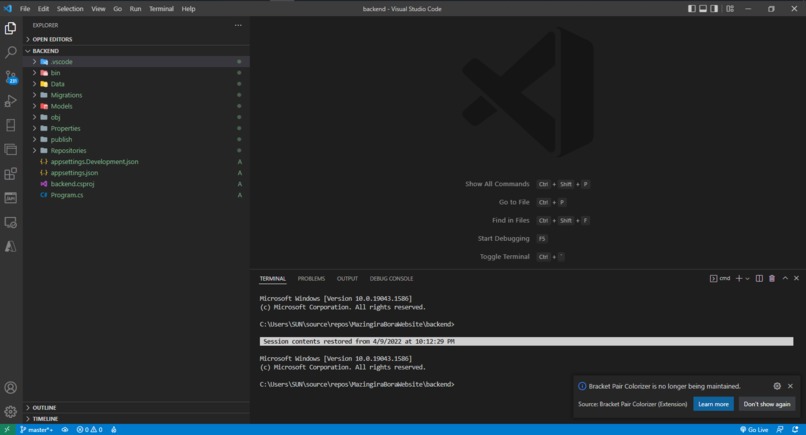806x435 pixels.
Task: Switch to the DEBUG CONSOLE tab
Action: tap(391, 279)
